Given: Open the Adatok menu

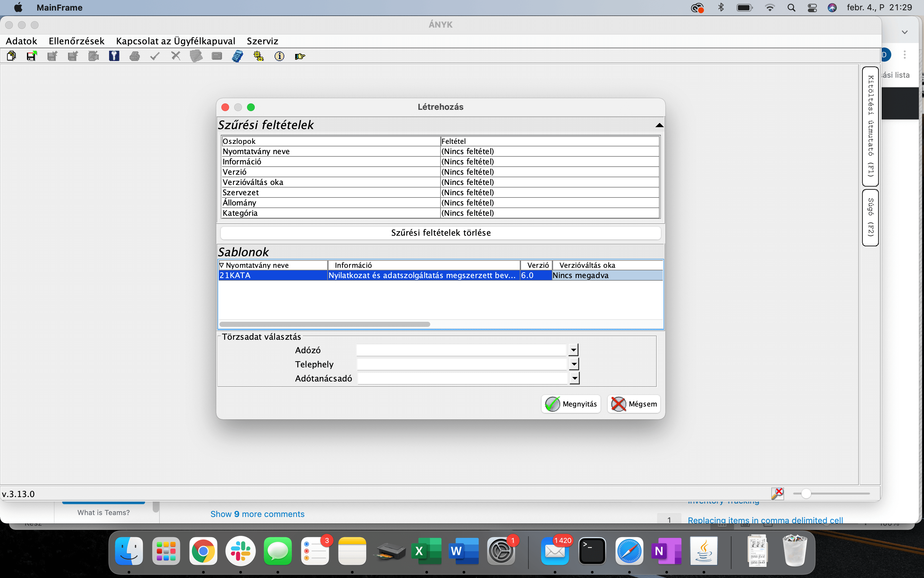Looking at the screenshot, I should [x=21, y=41].
